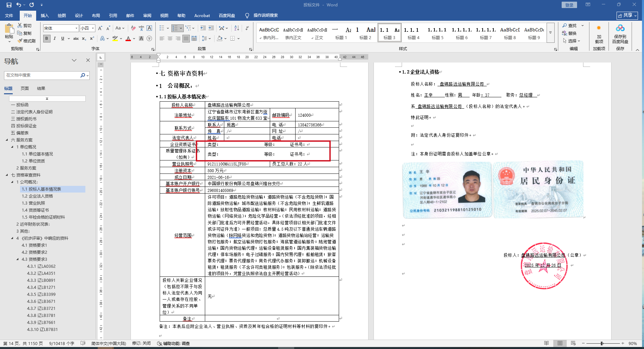The height and width of the screenshot is (349, 644).
Task: Click the Find (查找) magnifier icon
Action: point(565,25)
